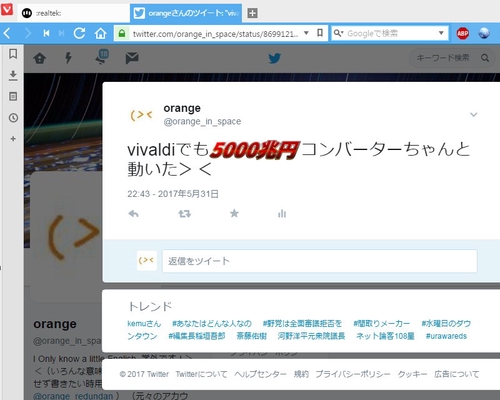Open the クッキー footer link
This screenshot has width=500, height=400.
point(412,374)
